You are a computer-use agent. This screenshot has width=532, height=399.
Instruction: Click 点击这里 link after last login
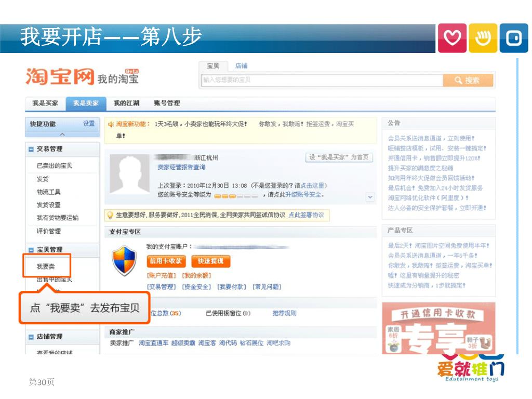point(312,185)
